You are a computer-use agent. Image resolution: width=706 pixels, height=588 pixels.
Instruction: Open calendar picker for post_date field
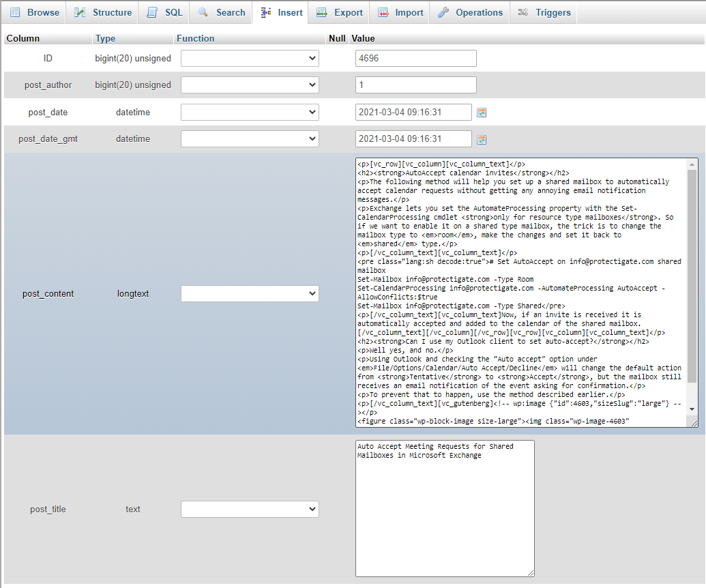tap(482, 113)
